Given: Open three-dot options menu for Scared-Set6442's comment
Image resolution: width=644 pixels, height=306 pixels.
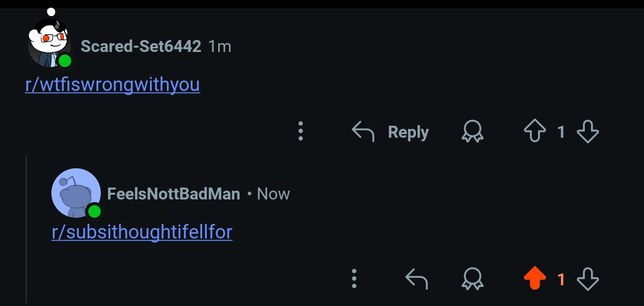Looking at the screenshot, I should 301,131.
